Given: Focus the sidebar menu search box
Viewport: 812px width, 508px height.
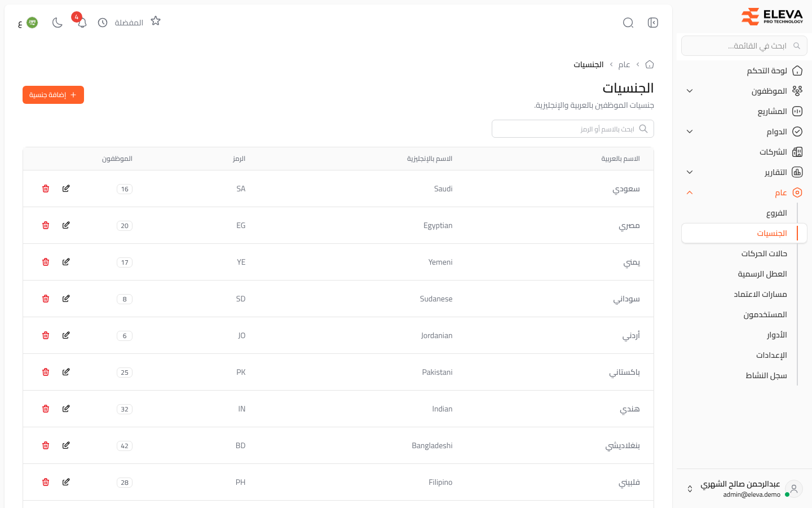Looking at the screenshot, I should pos(744,46).
